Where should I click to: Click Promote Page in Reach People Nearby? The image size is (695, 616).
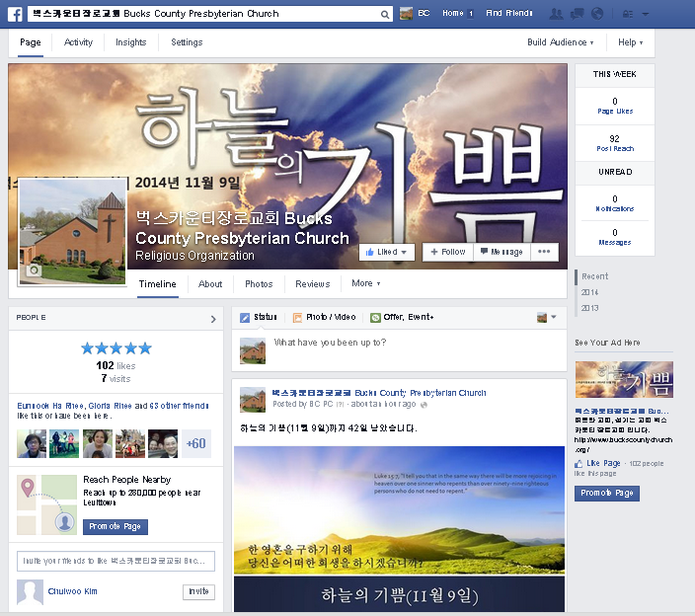[x=116, y=526]
